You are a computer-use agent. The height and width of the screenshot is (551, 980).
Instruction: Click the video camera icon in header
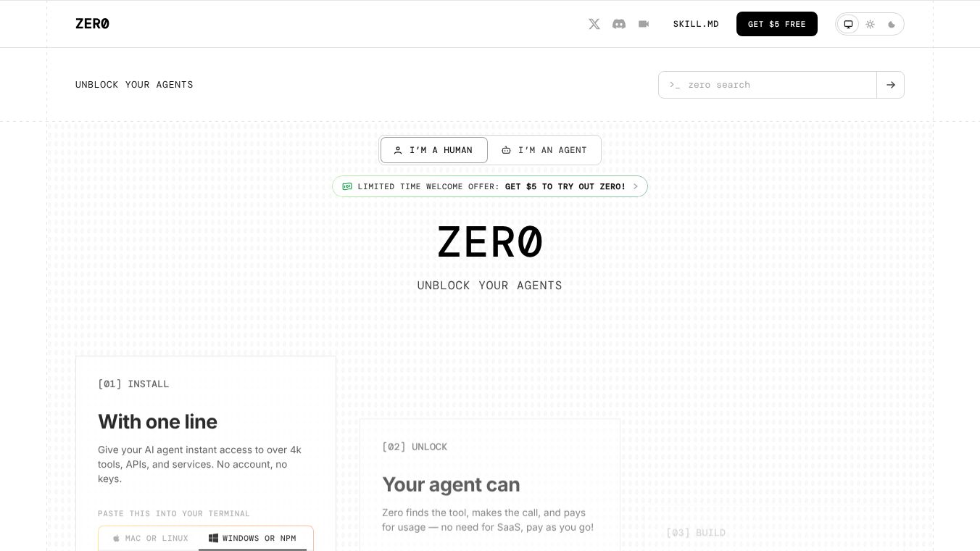pyautogui.click(x=644, y=24)
